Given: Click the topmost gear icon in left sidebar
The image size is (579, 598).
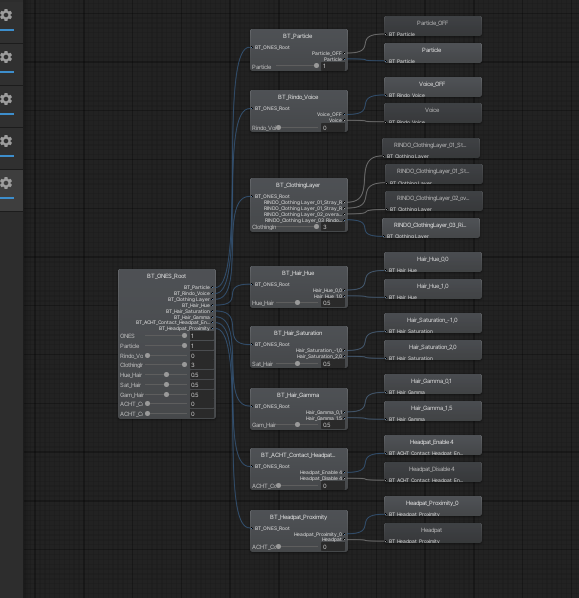Looking at the screenshot, I should point(6,15).
